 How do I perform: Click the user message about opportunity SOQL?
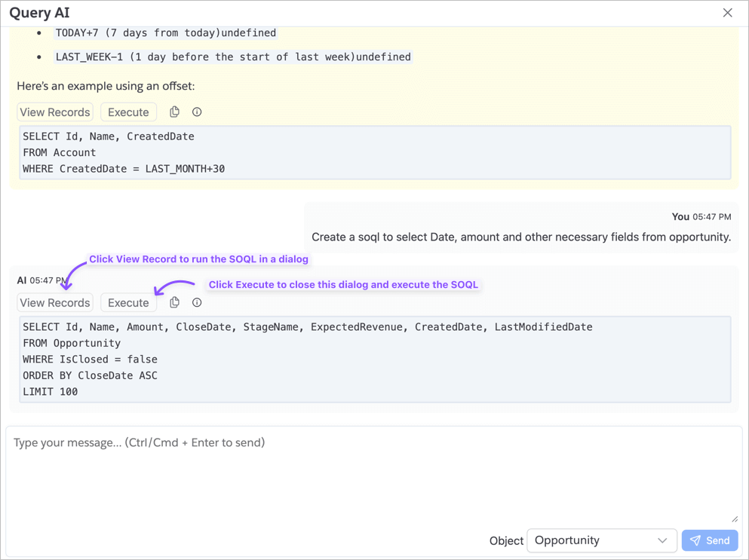tap(520, 237)
